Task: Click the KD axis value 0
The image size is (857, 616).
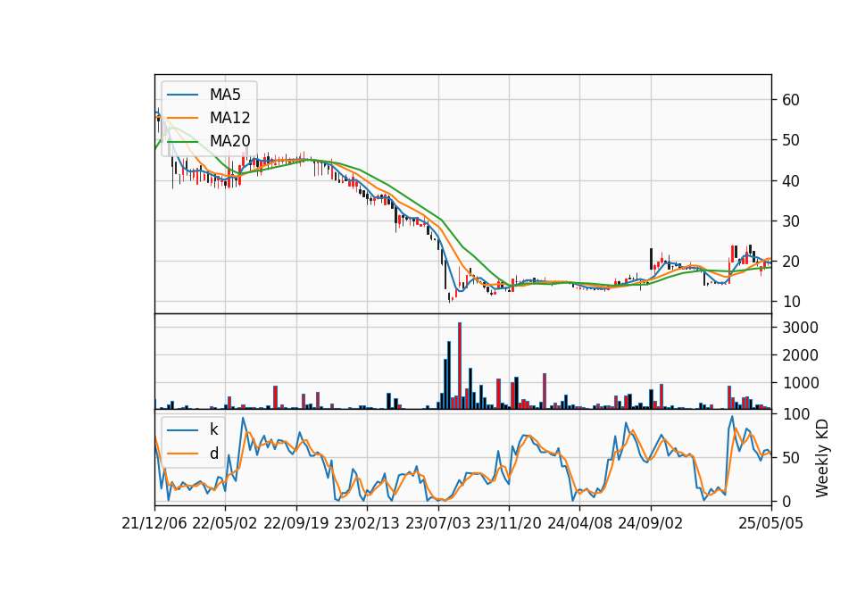Action: pyautogui.click(x=786, y=501)
